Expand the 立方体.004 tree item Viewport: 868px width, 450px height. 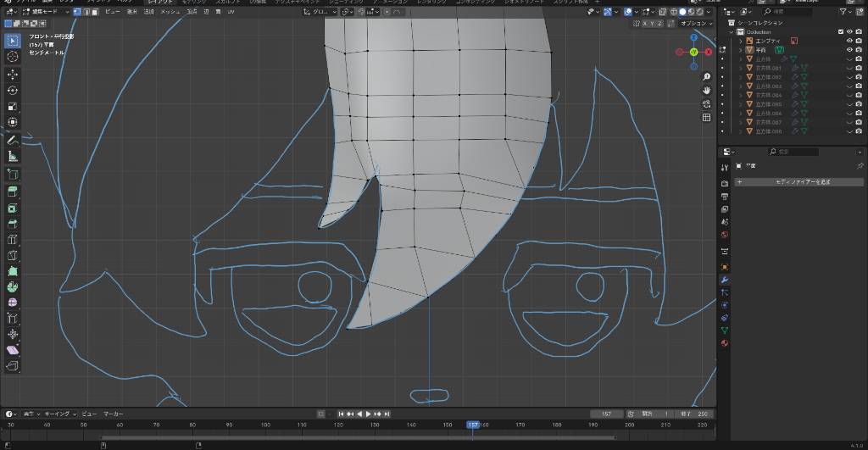pyautogui.click(x=740, y=95)
